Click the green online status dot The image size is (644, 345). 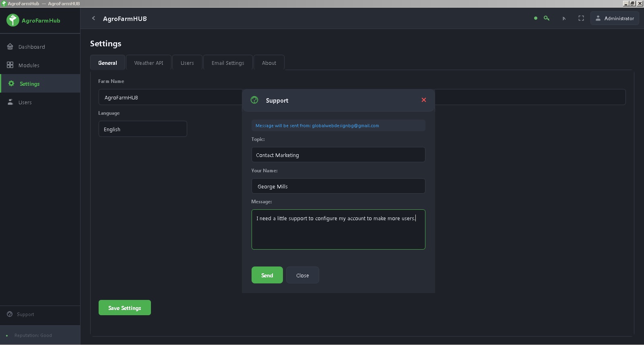[535, 18]
